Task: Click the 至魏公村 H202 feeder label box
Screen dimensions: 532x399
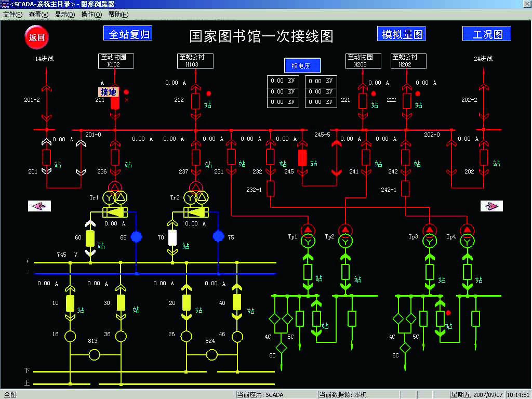Action: point(408,61)
